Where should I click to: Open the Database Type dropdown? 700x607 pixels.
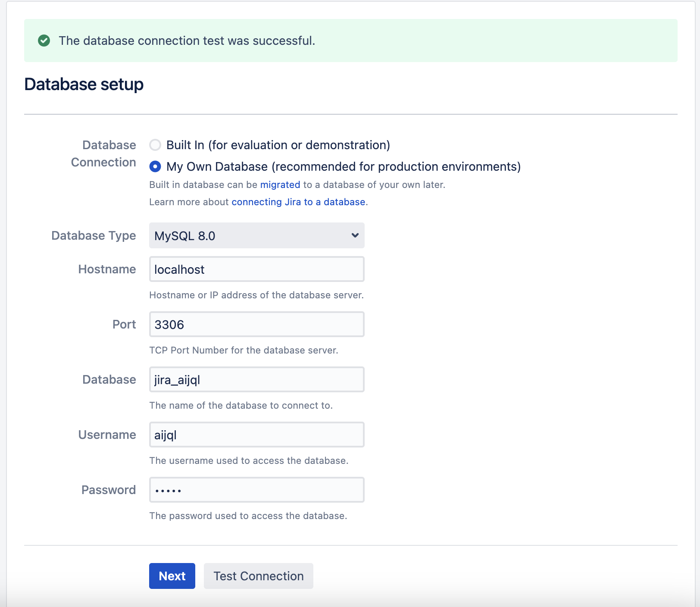point(257,235)
